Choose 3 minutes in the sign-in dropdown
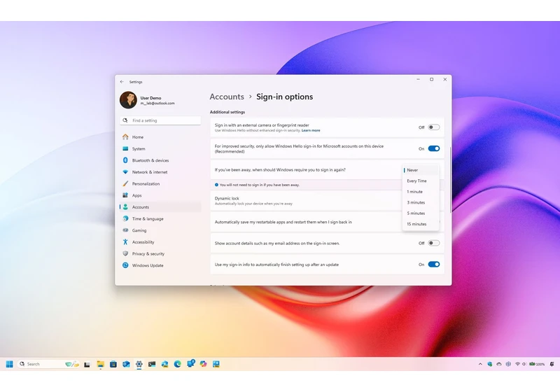This screenshot has height=392, width=560. click(x=421, y=202)
